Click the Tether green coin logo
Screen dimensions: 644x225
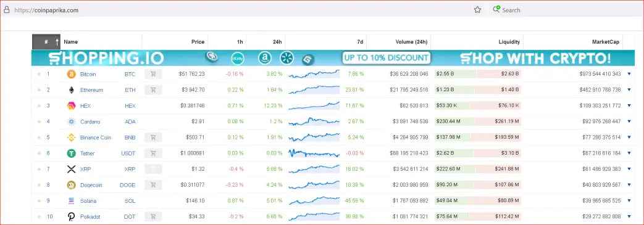pyautogui.click(x=72, y=153)
